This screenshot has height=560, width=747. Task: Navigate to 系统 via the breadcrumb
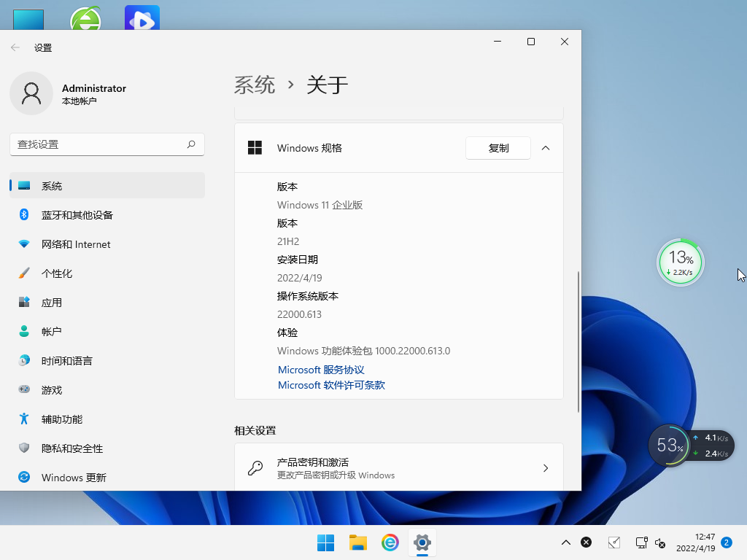pyautogui.click(x=255, y=85)
